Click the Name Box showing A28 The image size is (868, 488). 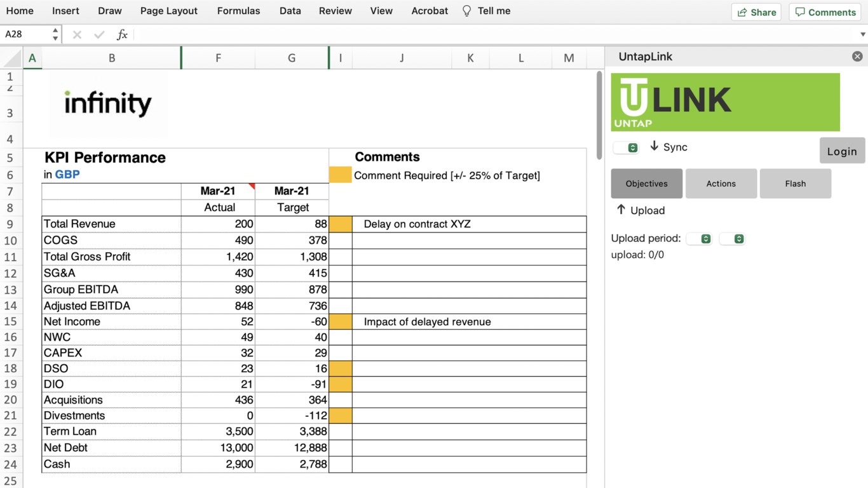[25, 34]
